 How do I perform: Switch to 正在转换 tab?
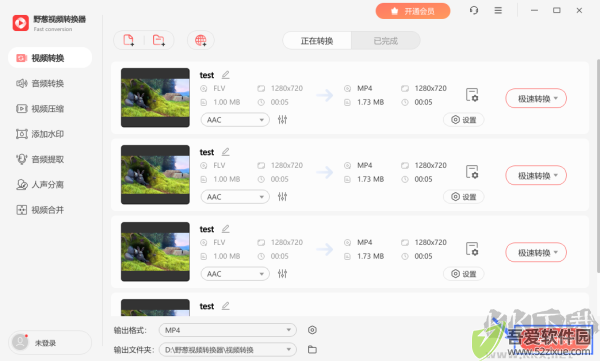pos(317,41)
